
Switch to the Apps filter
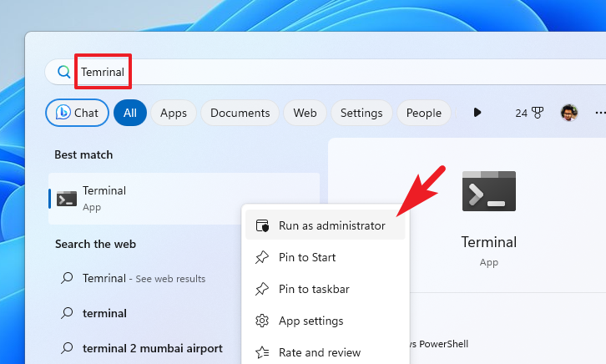174,113
